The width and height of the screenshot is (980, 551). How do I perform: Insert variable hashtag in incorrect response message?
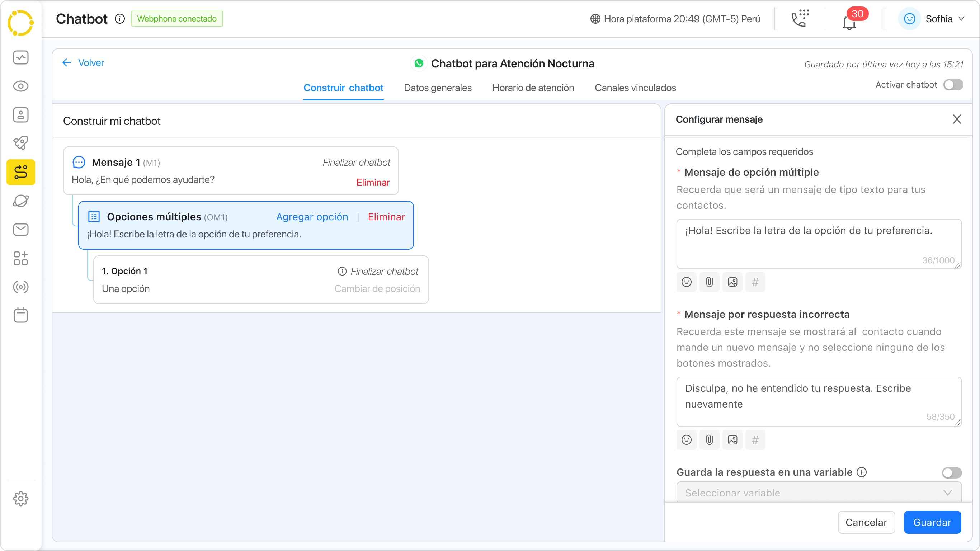(755, 440)
